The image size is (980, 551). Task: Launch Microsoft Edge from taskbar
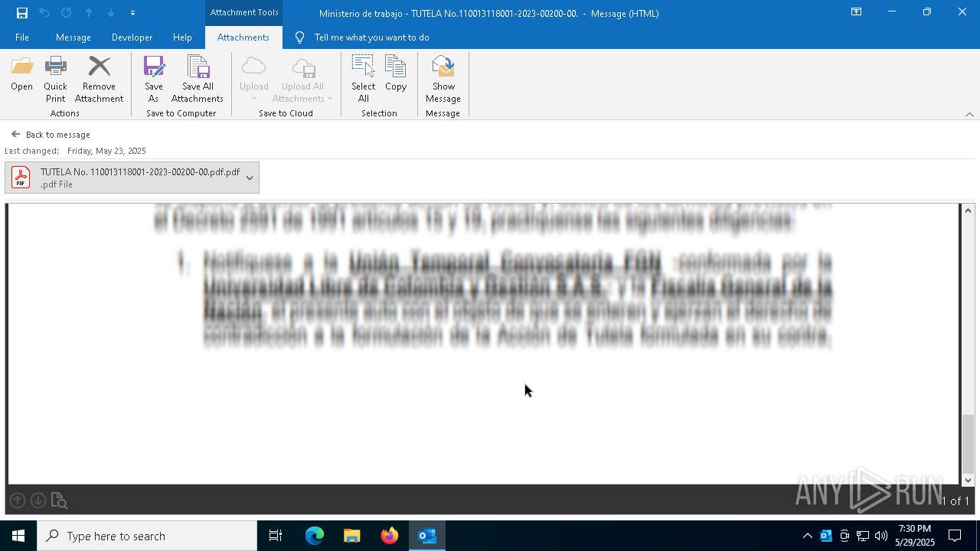[x=315, y=536]
